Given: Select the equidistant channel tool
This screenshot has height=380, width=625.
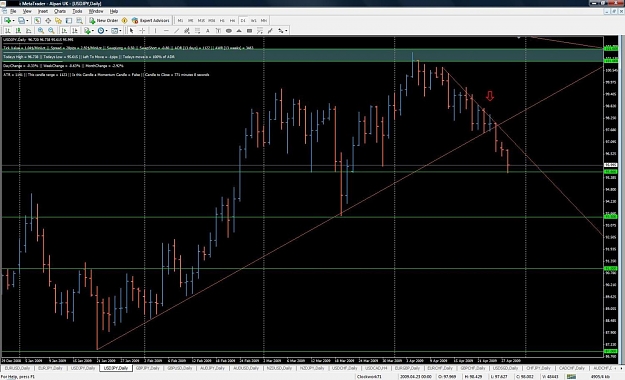Looking at the screenshot, I should [x=187, y=30].
